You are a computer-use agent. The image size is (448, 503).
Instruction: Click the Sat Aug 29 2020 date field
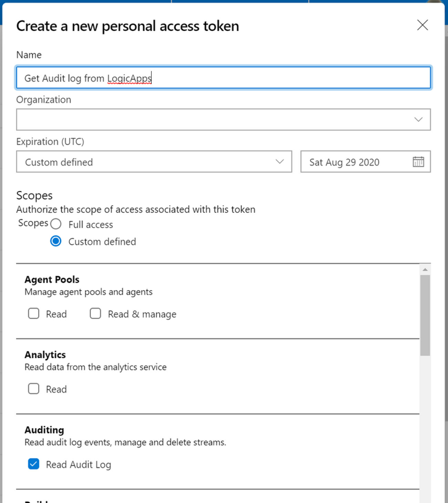(355, 162)
